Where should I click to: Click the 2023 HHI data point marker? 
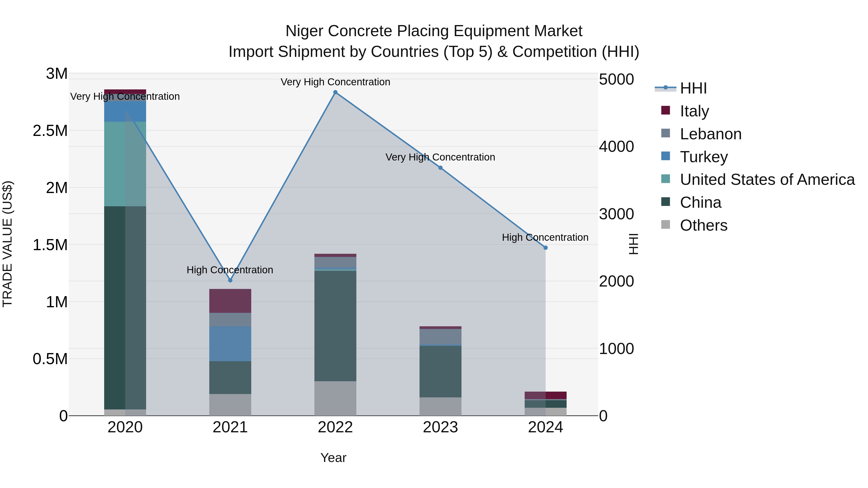pos(441,168)
